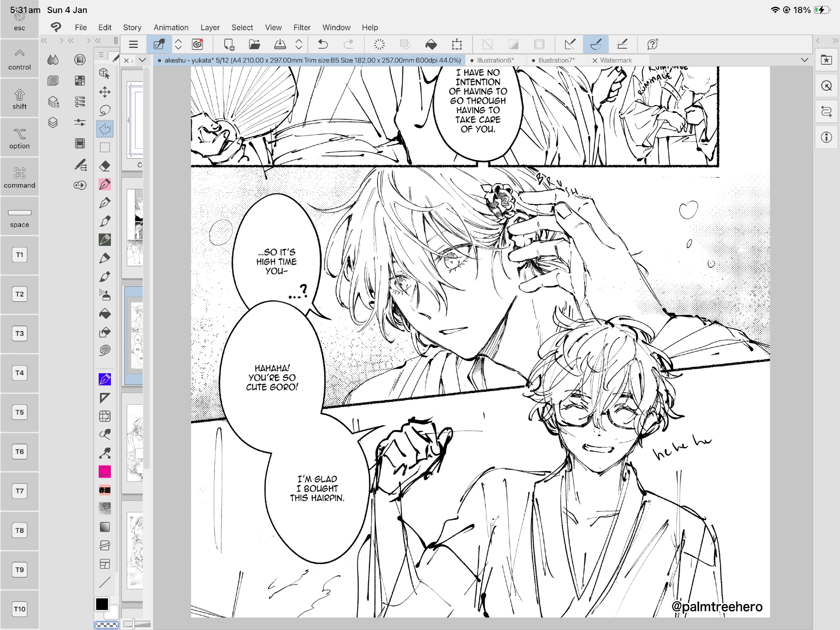Expand the canvas tab list chevron
840x630 pixels.
pyautogui.click(x=804, y=60)
